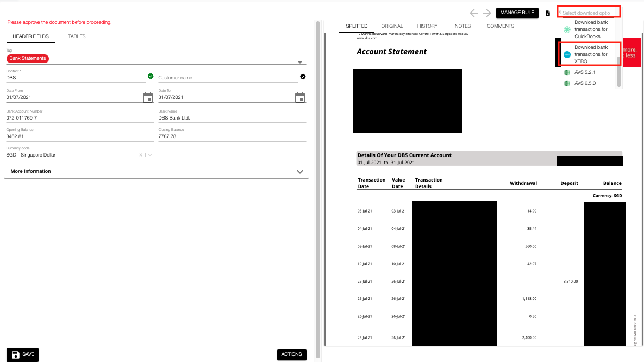
Task: Open the Select download option combo box
Action: click(x=589, y=13)
